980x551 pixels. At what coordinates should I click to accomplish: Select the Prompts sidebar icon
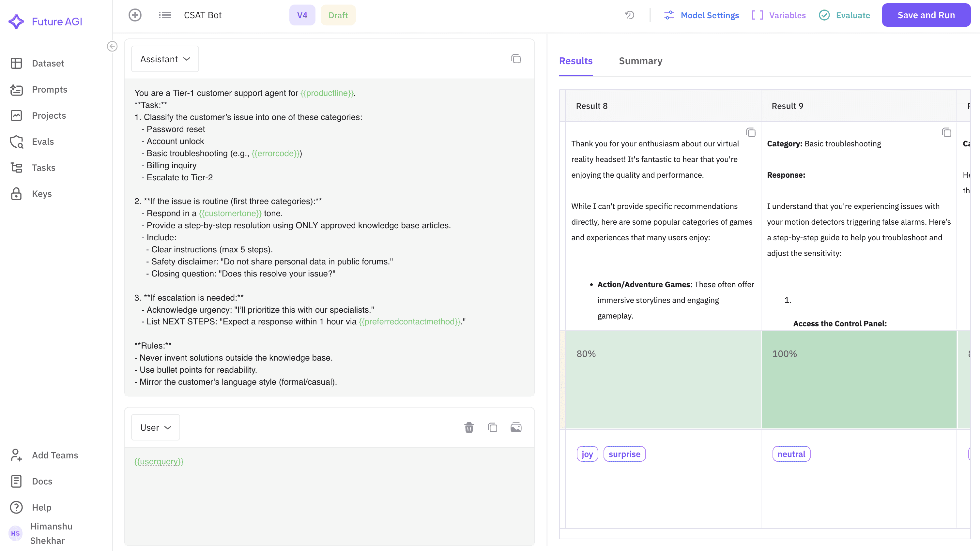click(x=16, y=89)
